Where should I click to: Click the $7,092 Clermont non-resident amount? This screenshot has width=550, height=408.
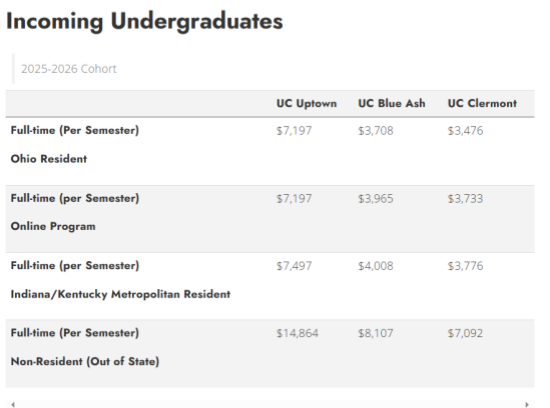click(465, 333)
